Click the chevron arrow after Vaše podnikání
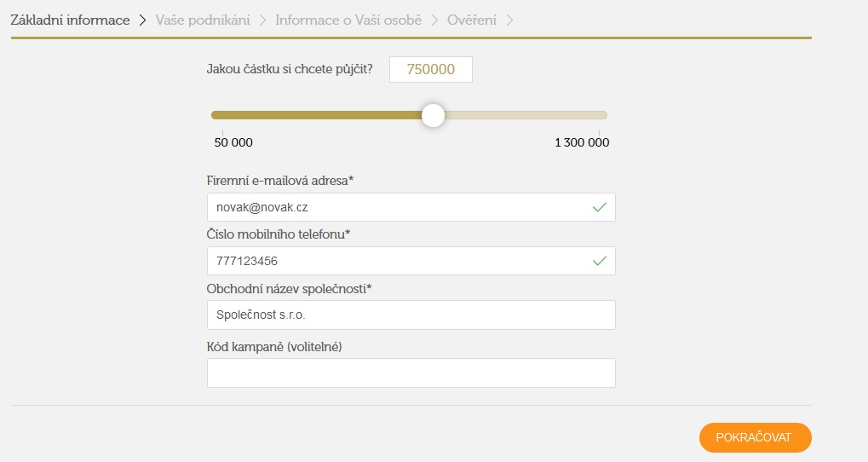The image size is (868, 462). point(262,20)
